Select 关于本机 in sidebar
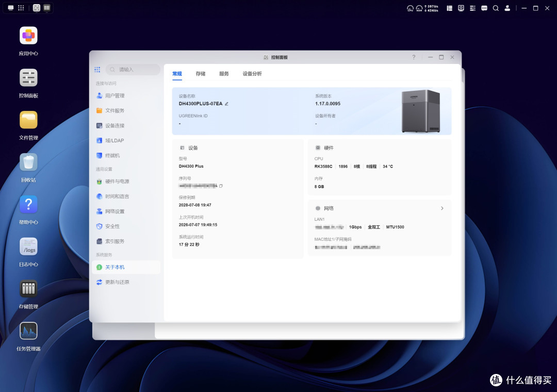The image size is (557, 392). [126, 267]
